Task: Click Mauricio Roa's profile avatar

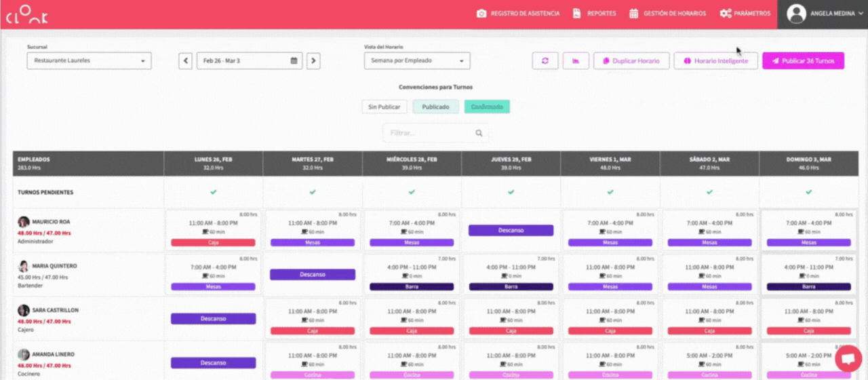Action: coord(24,222)
